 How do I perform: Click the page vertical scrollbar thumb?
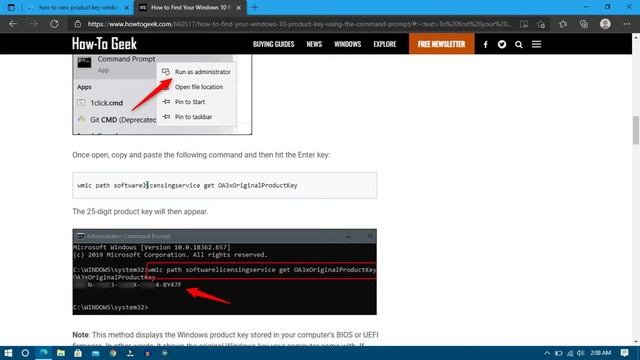pyautogui.click(x=636, y=130)
